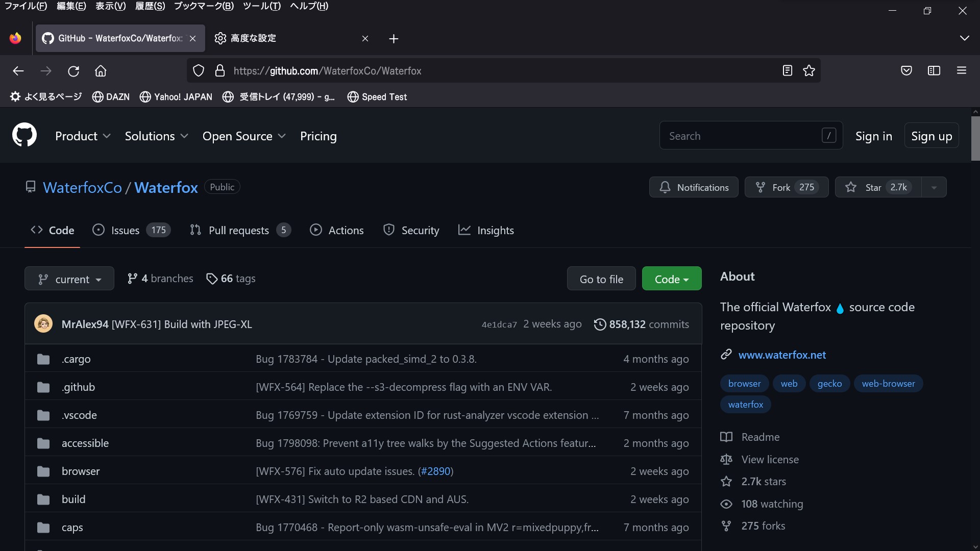Screen dimensions: 980x551
Task: Expand the Product menu
Action: click(83, 136)
